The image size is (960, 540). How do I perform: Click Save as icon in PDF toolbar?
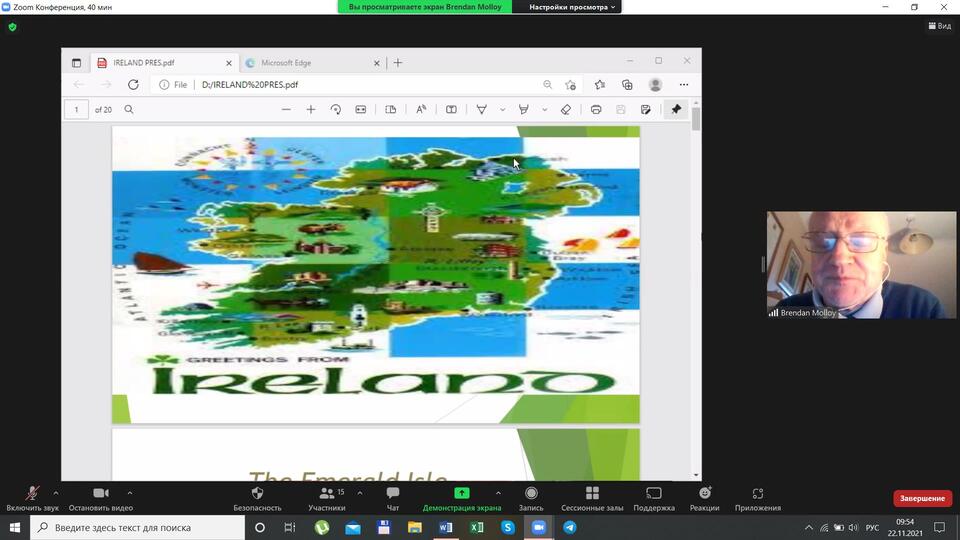[x=645, y=109]
